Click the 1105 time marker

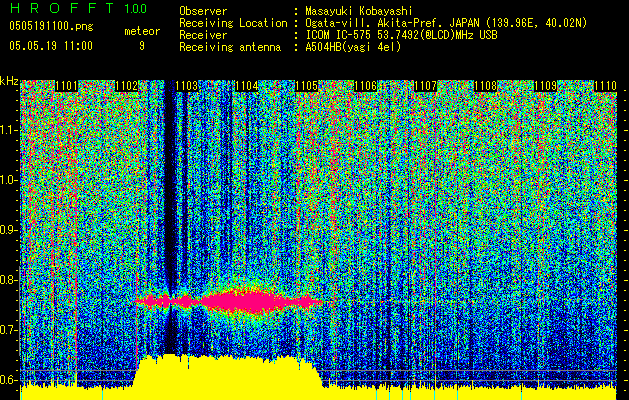tap(306, 86)
